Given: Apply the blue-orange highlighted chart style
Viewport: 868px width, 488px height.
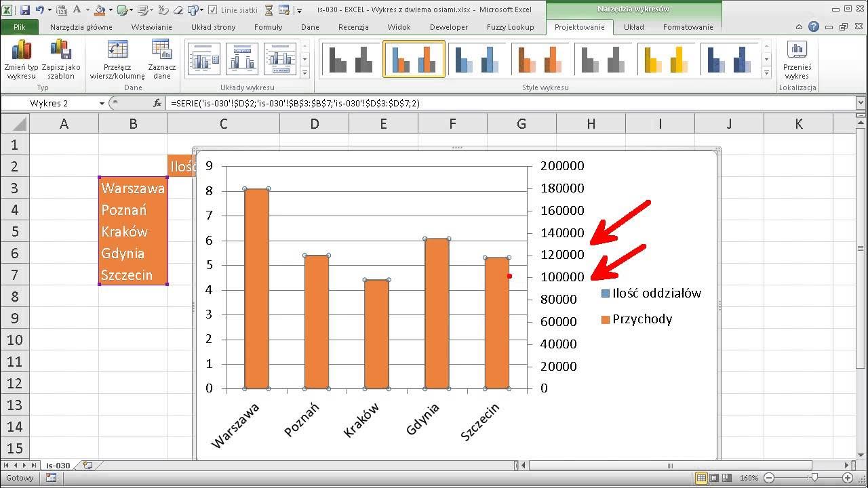Looking at the screenshot, I should pyautogui.click(x=414, y=59).
